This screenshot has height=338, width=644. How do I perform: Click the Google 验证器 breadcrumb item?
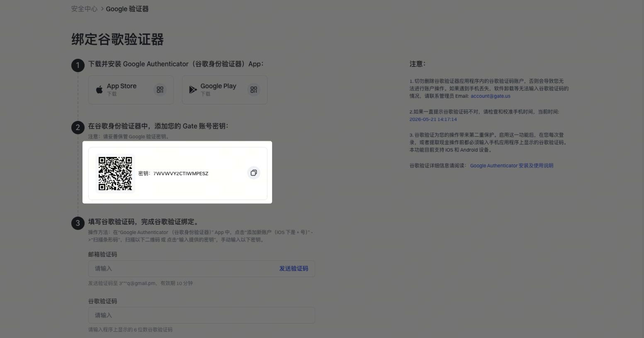click(127, 9)
